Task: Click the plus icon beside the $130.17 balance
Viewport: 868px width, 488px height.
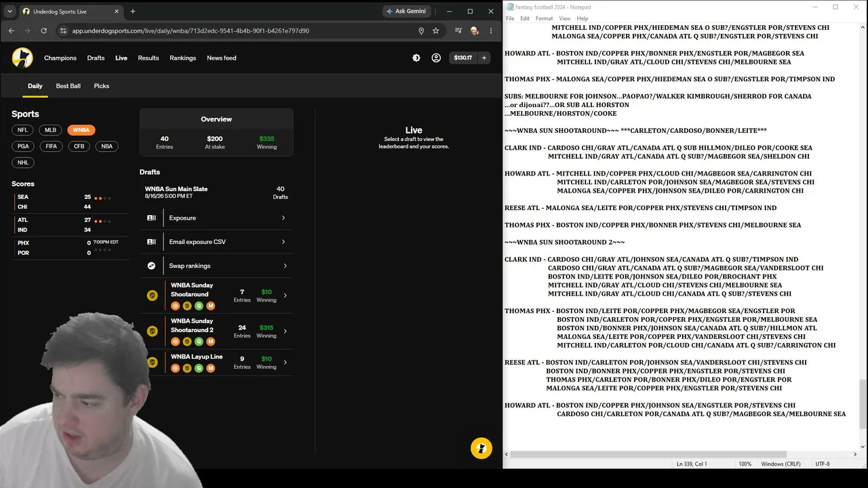Action: (484, 58)
